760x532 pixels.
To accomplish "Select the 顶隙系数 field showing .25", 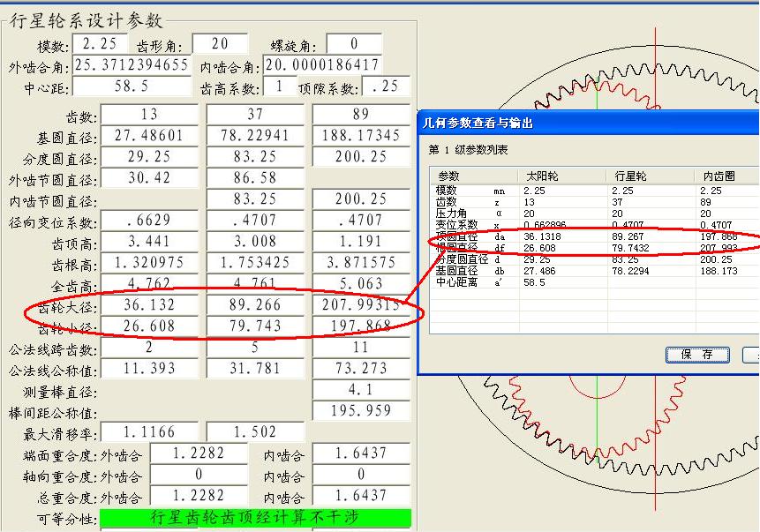I will point(387,86).
